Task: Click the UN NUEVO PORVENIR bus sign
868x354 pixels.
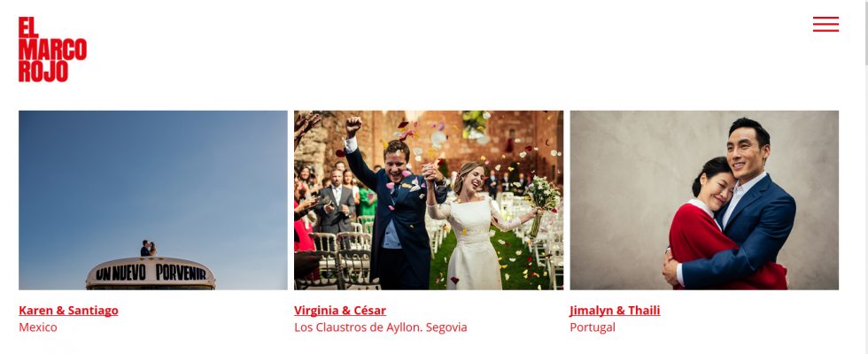Action: pyautogui.click(x=151, y=273)
